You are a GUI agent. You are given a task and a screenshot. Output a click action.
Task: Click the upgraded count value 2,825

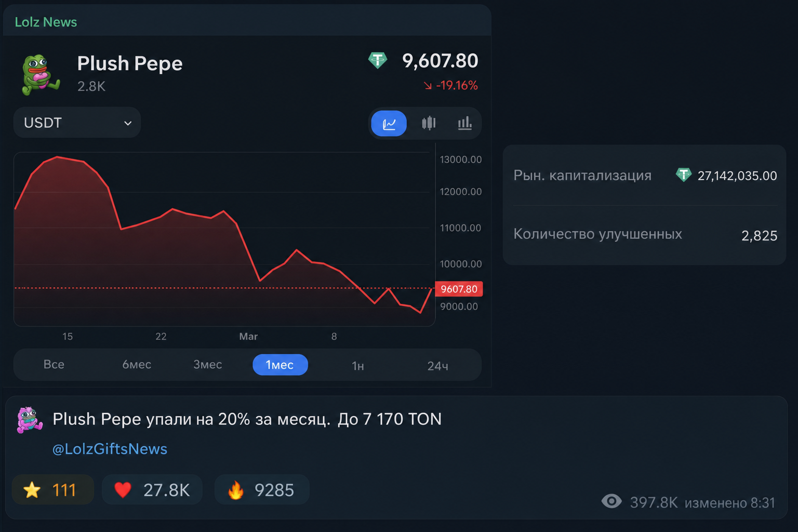pos(760,236)
